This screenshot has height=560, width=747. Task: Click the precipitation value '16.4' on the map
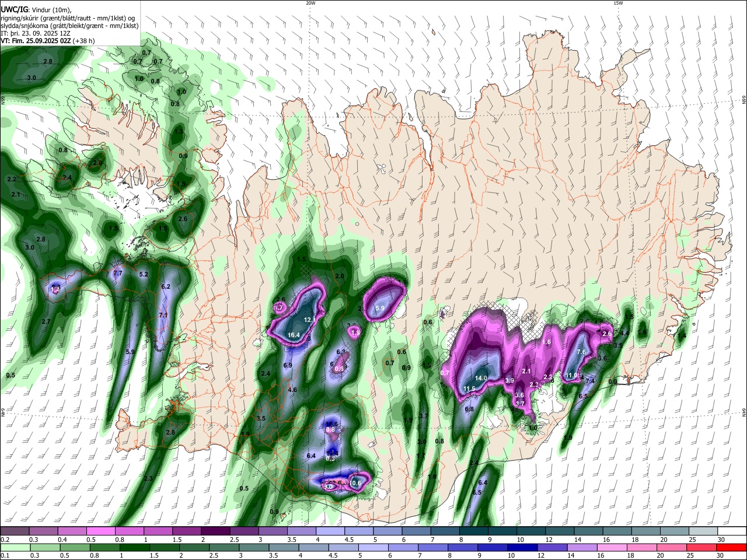(x=294, y=335)
